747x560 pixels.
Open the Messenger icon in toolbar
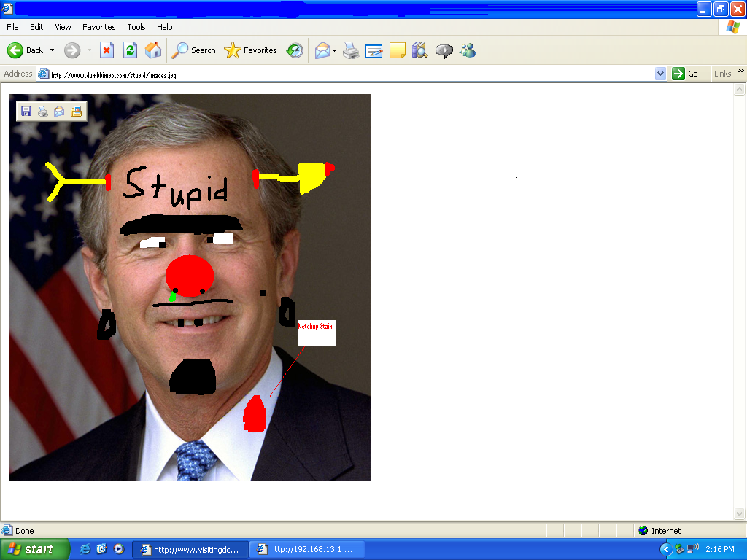468,50
